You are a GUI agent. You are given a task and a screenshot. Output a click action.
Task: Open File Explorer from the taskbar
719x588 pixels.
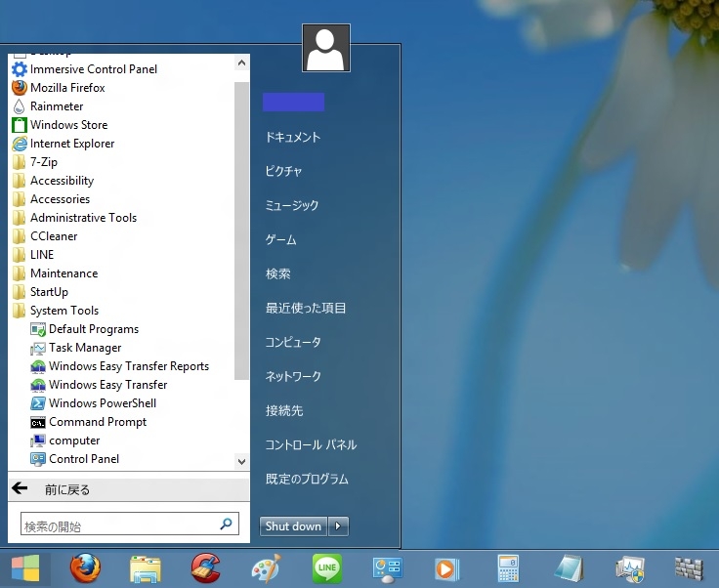click(x=146, y=568)
